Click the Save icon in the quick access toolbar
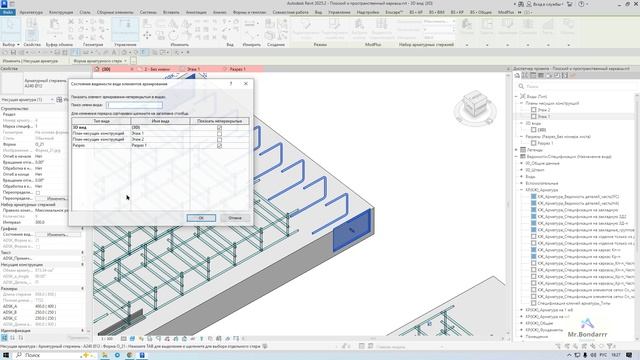The width and height of the screenshot is (640, 360). coord(13,52)
